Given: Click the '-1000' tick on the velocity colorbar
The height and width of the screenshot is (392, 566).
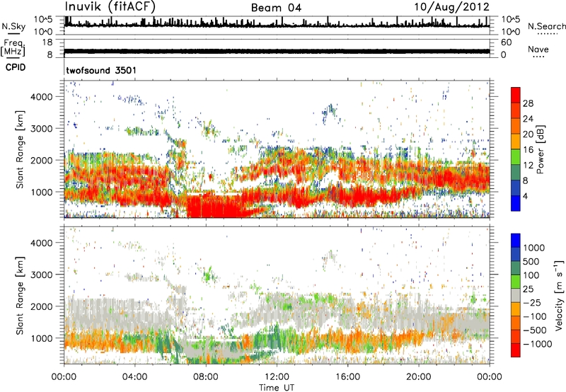Looking at the screenshot, I should pos(538,344).
